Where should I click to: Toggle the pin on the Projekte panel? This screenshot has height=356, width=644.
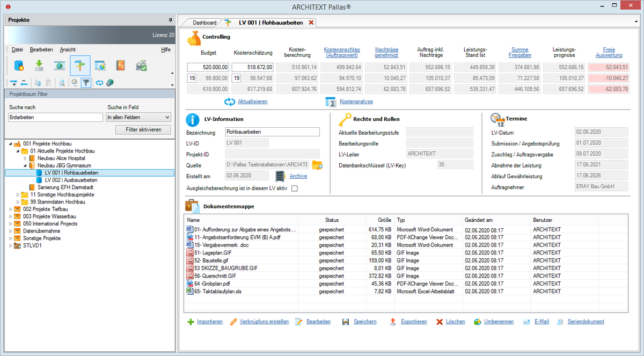click(x=171, y=20)
